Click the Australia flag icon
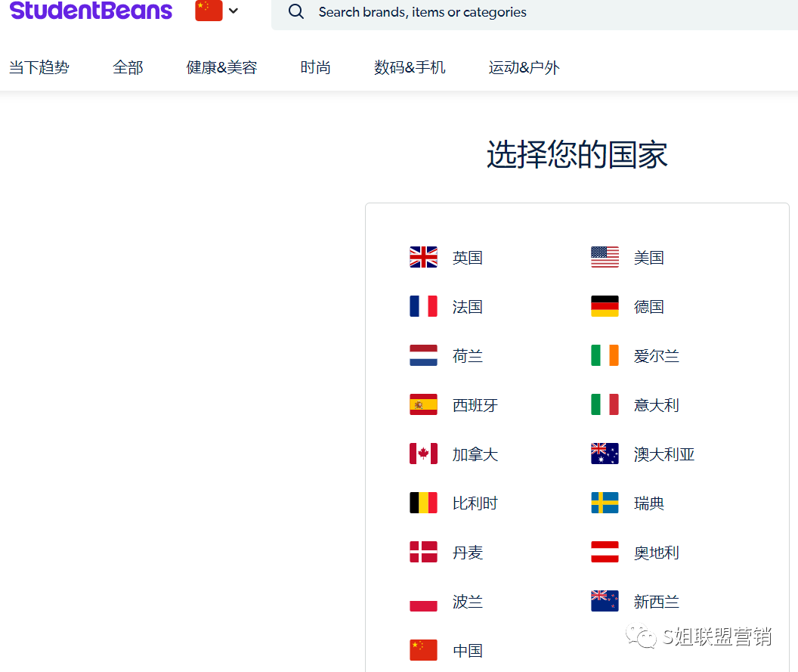Image resolution: width=798 pixels, height=672 pixels. point(605,454)
